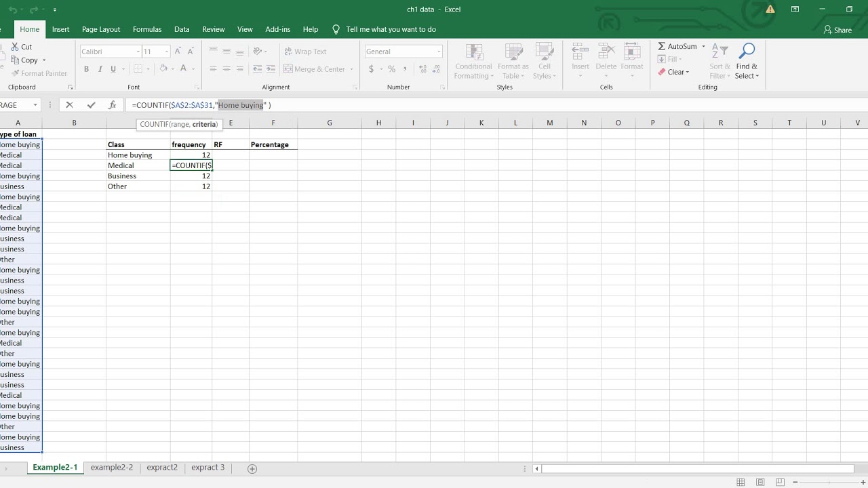This screenshot has height=488, width=868.
Task: Click Tell me what you want to do
Action: [x=391, y=29]
